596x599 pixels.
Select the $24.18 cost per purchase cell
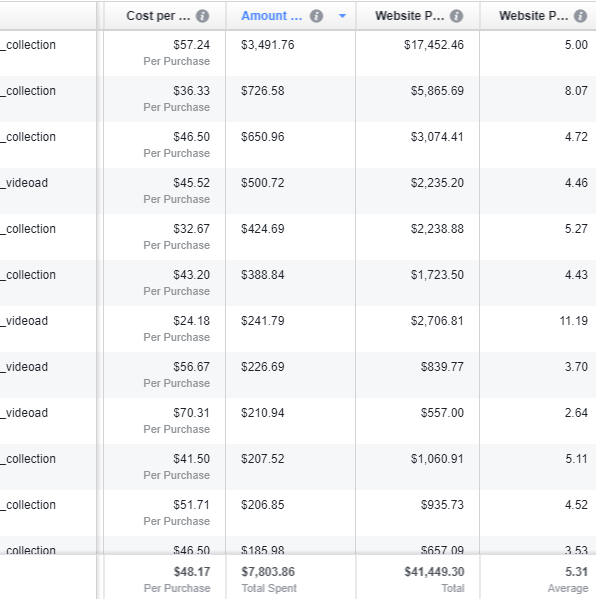(x=191, y=321)
